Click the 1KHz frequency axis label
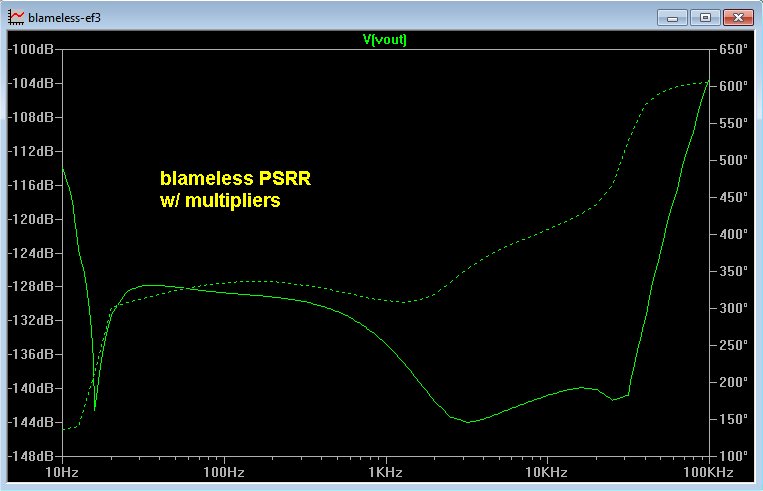The height and width of the screenshot is (491, 763). [385, 472]
